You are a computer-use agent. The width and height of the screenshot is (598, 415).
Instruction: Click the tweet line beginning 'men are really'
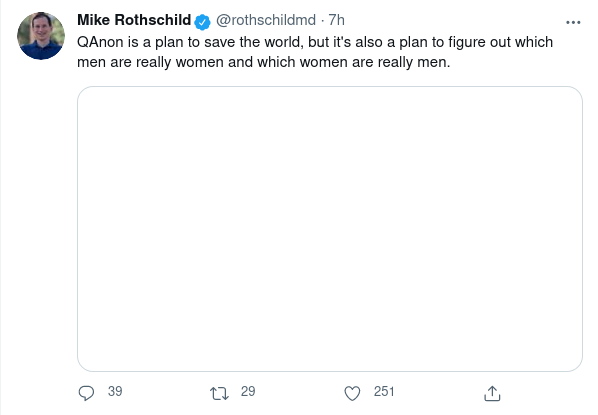(264, 62)
